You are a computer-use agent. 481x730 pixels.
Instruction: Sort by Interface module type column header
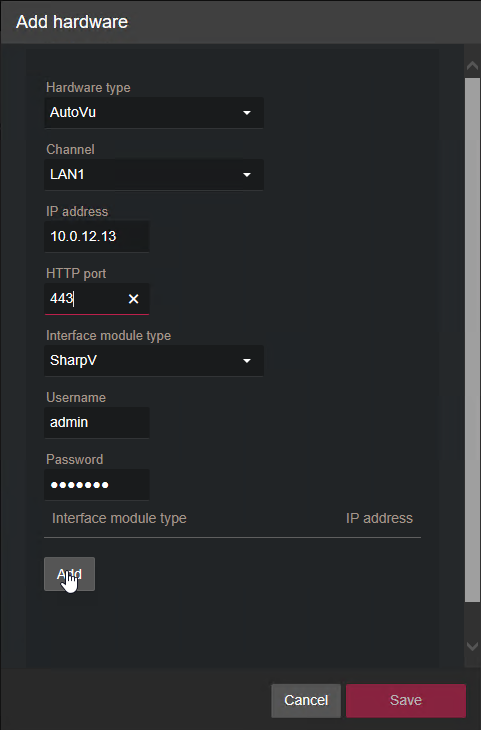[x=119, y=518]
